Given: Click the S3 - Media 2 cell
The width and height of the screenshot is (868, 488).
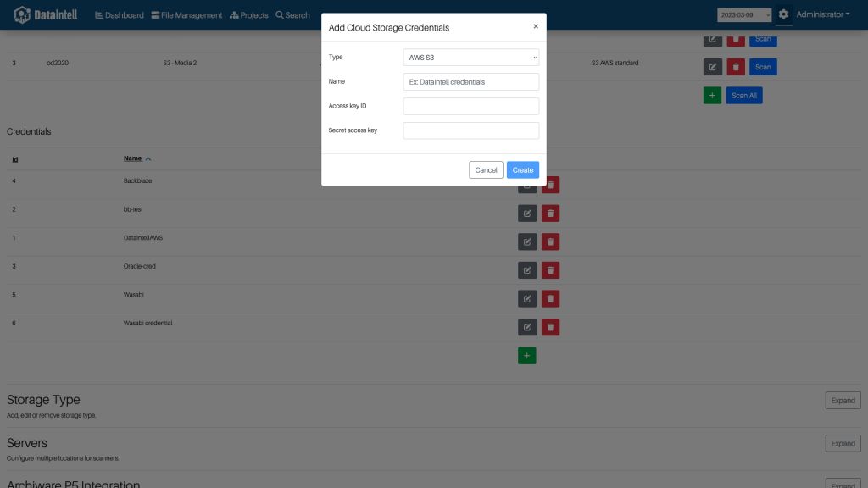Looking at the screenshot, I should point(180,63).
